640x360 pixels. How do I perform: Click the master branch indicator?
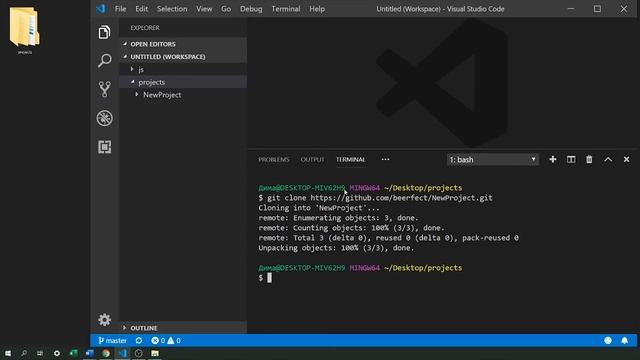(x=112, y=340)
